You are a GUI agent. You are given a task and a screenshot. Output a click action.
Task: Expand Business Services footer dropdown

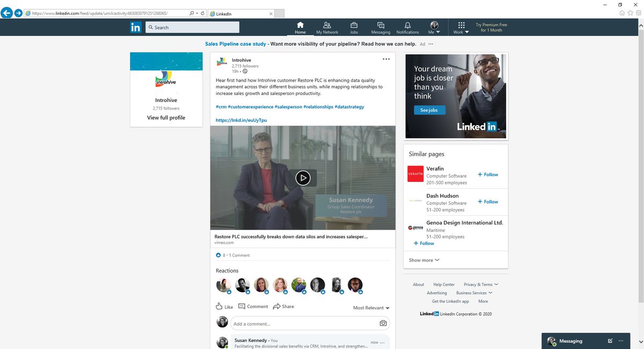pos(474,293)
